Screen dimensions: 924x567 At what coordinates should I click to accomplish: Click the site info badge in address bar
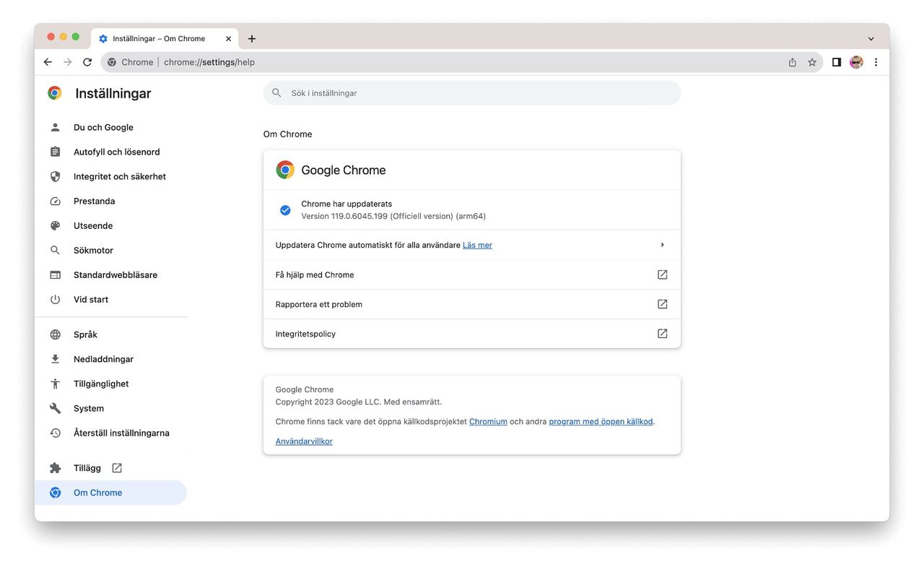tap(111, 62)
